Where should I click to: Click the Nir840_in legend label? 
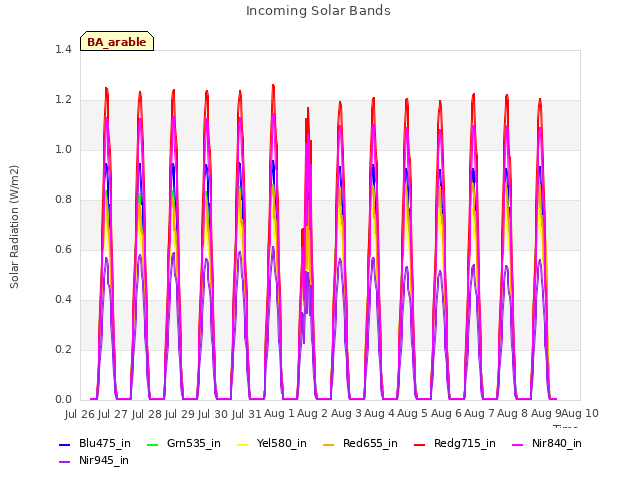click(x=557, y=443)
